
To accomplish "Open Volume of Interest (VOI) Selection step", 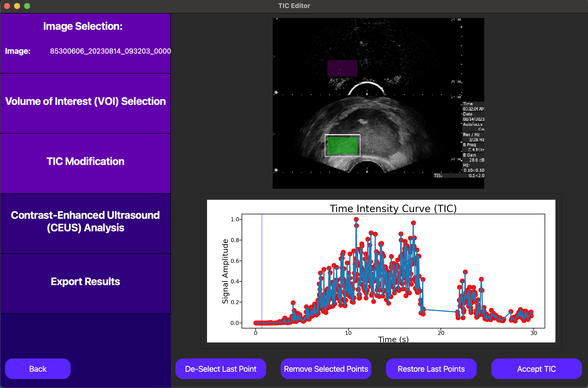I will tap(85, 103).
